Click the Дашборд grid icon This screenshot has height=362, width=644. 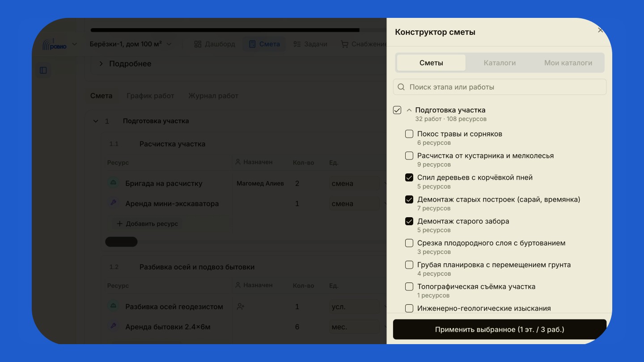point(198,44)
